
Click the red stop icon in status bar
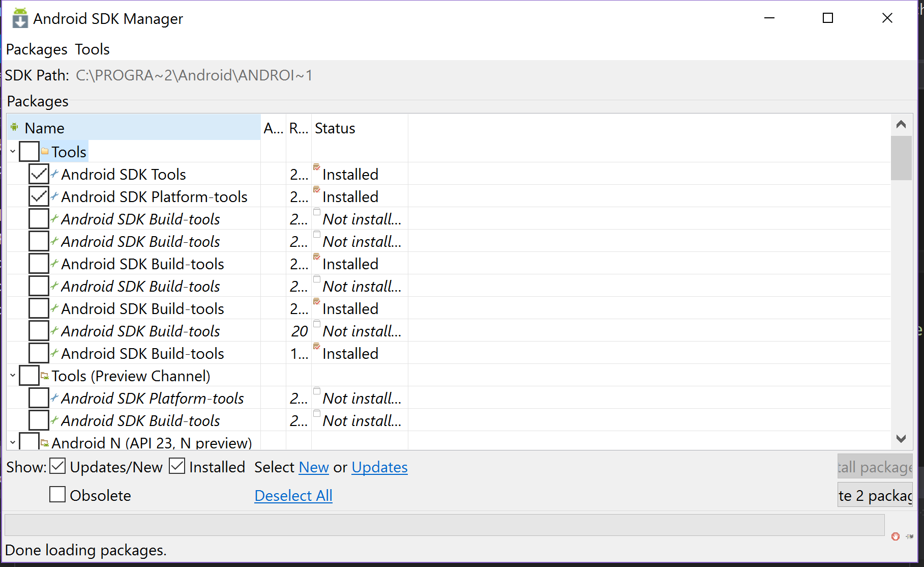click(896, 536)
